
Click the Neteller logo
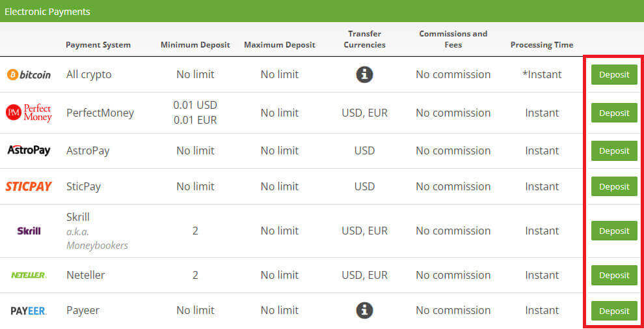pos(29,275)
